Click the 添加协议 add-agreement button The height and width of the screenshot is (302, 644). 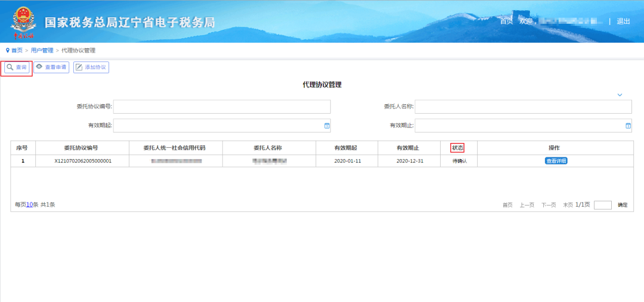tap(91, 67)
